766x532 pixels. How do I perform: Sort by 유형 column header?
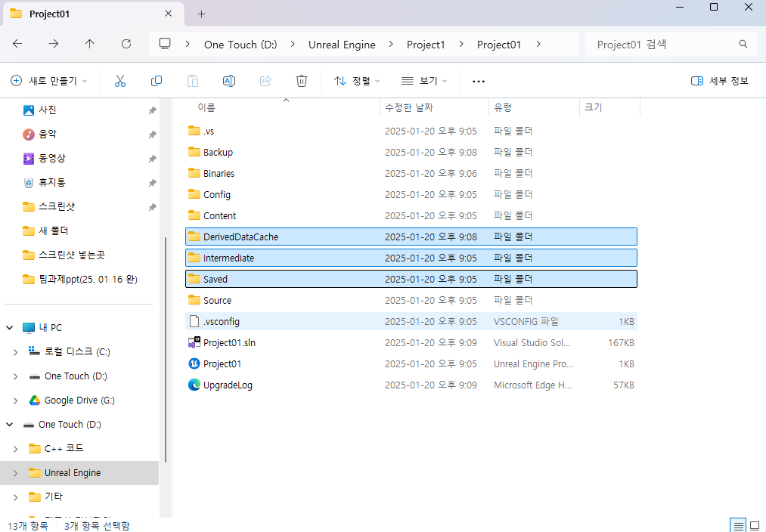coord(535,107)
